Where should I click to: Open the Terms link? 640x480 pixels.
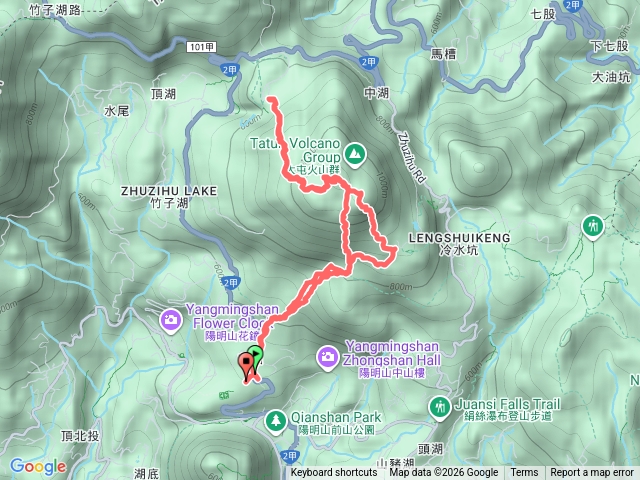click(524, 473)
